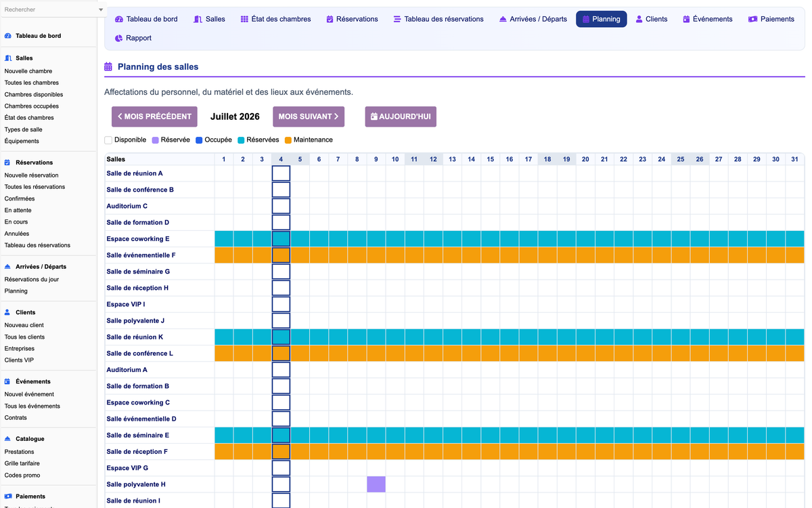Image resolution: width=812 pixels, height=508 pixels.
Task: Open Équipements in sidebar
Action: point(22,141)
